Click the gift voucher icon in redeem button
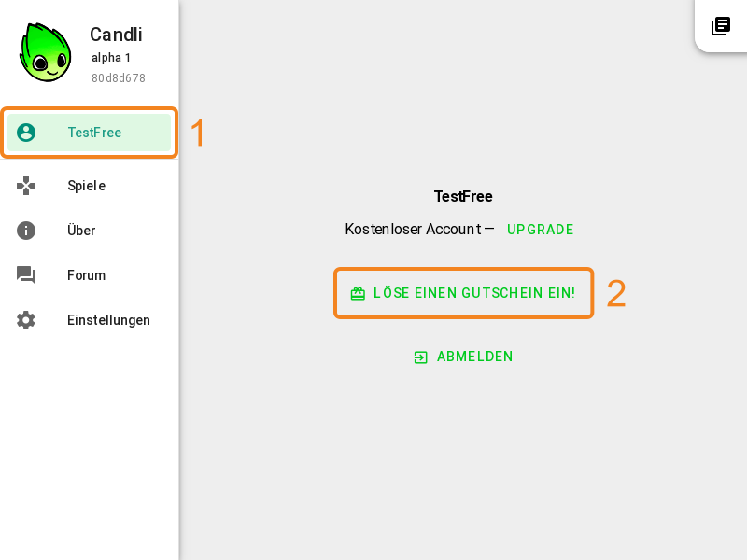Viewport: 747px width, 560px height. (x=358, y=293)
